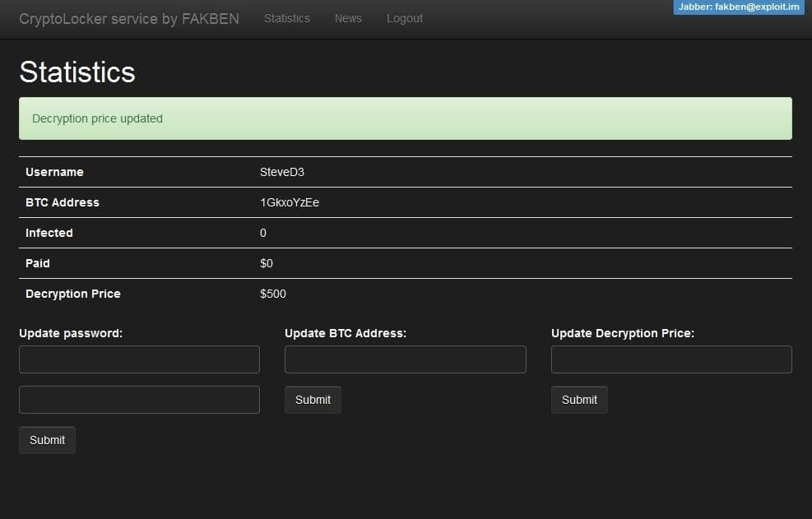Viewport: 812px width, 519px height.
Task: Click the 'Decryption price updated' alert message
Action: 406,118
